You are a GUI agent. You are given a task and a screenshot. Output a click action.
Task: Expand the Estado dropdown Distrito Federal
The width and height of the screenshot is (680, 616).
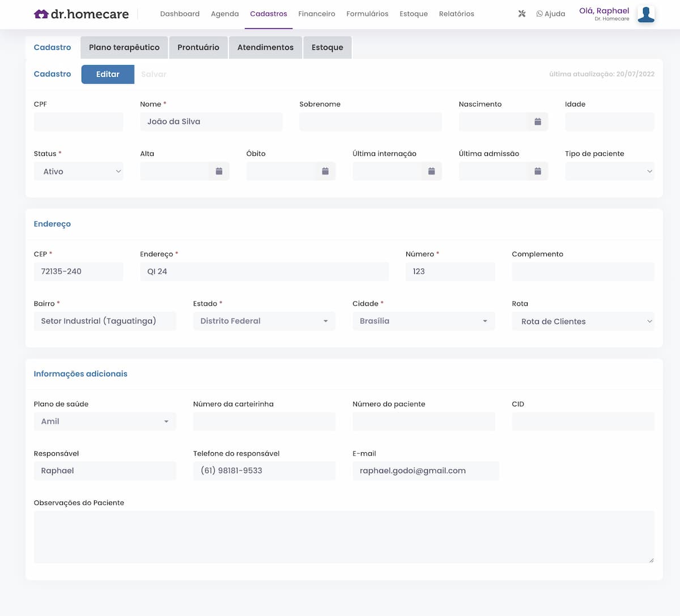click(264, 321)
